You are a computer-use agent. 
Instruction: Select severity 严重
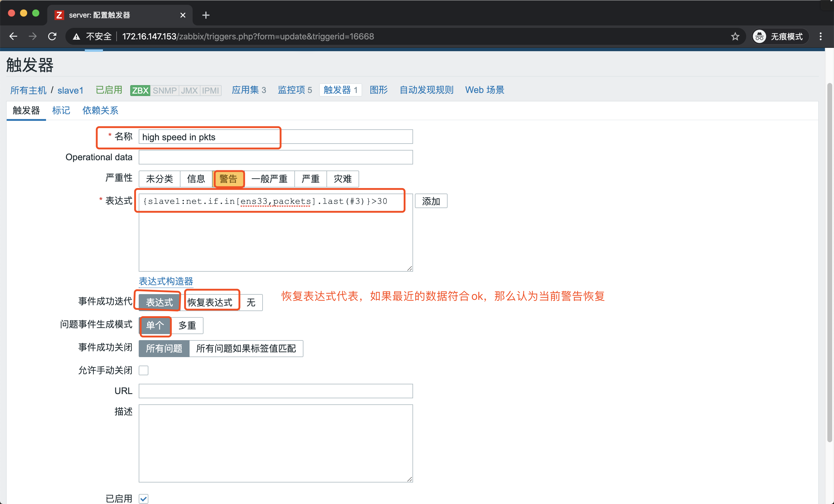coord(310,179)
